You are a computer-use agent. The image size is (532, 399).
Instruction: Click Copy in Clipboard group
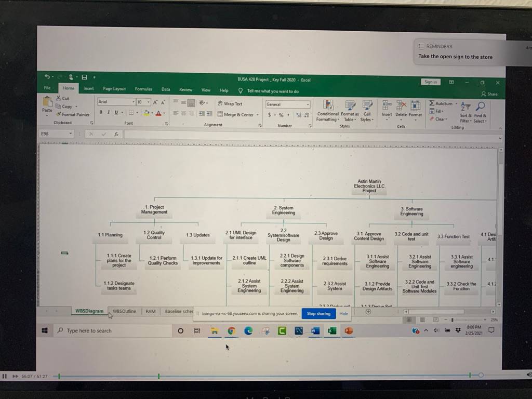[x=64, y=107]
